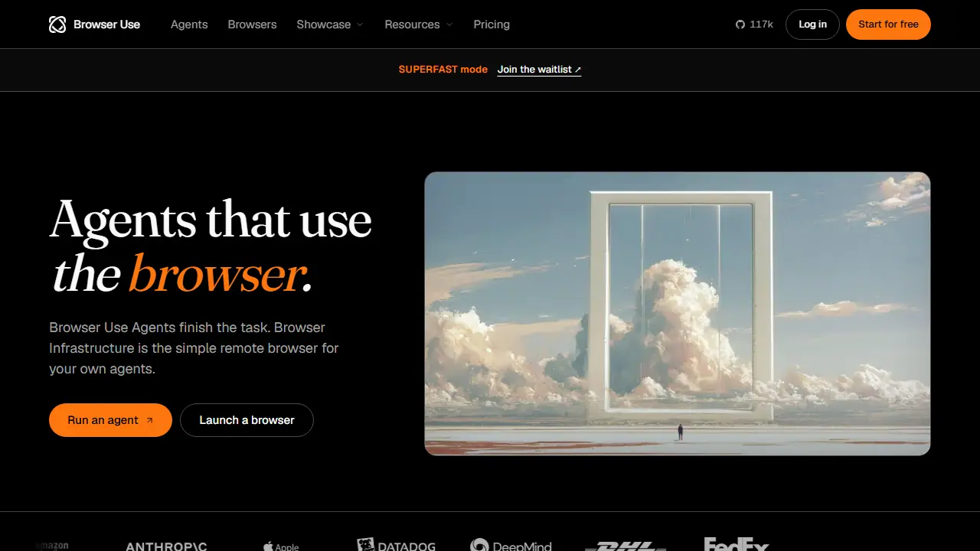Viewport: 980px width, 551px height.
Task: Click the hero cloud doorway image
Action: click(x=678, y=314)
